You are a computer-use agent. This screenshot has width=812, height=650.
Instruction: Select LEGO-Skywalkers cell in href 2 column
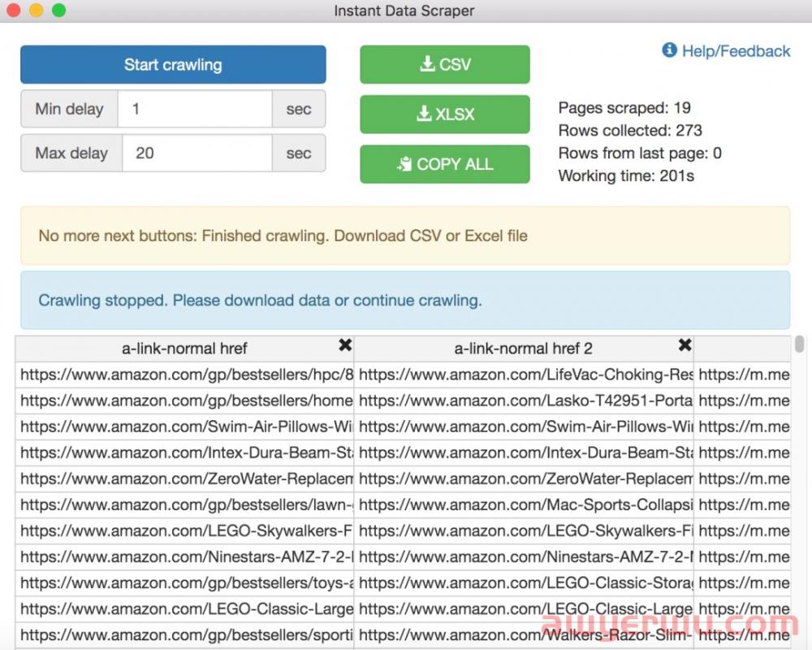[x=524, y=531]
